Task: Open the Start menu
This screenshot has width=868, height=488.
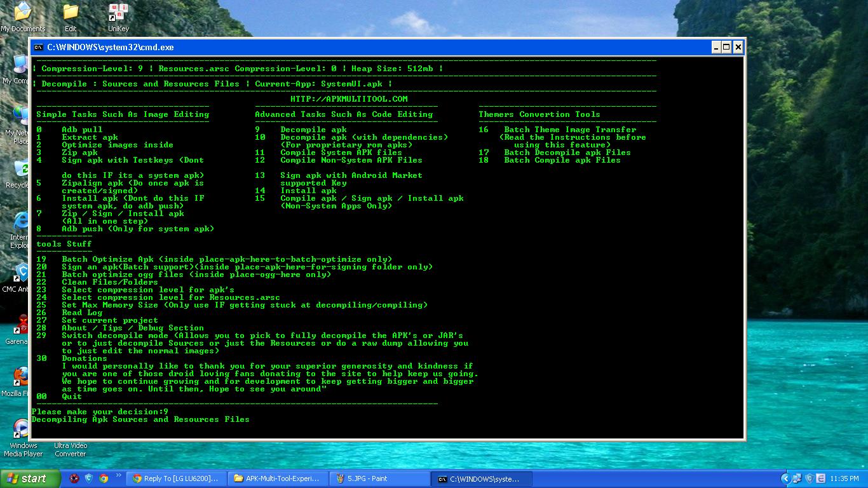Action: pyautogui.click(x=31, y=478)
